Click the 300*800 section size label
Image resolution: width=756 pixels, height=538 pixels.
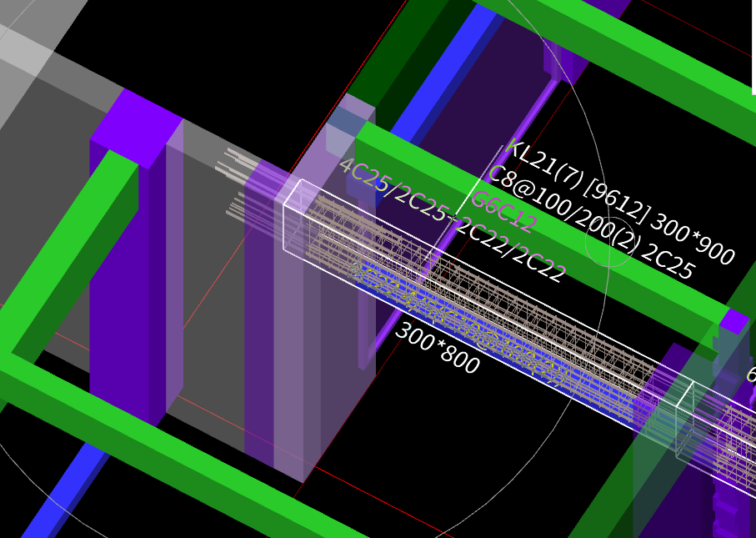438,348
